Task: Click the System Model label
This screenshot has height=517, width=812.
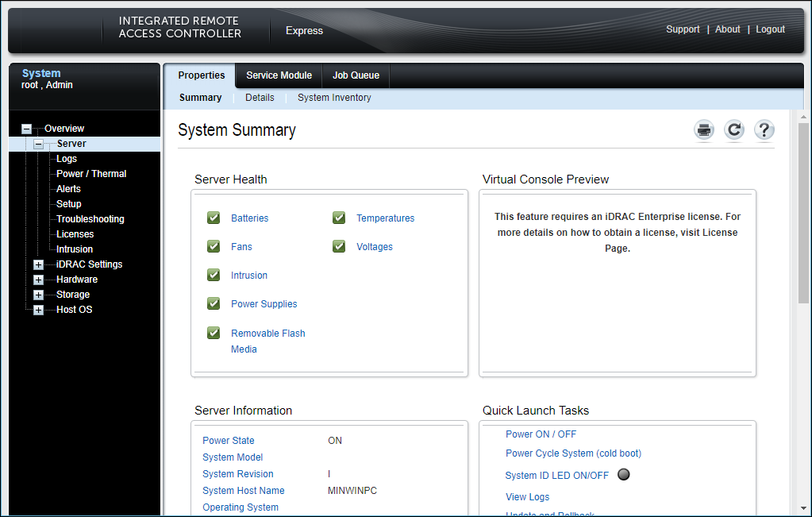Action: click(x=233, y=457)
